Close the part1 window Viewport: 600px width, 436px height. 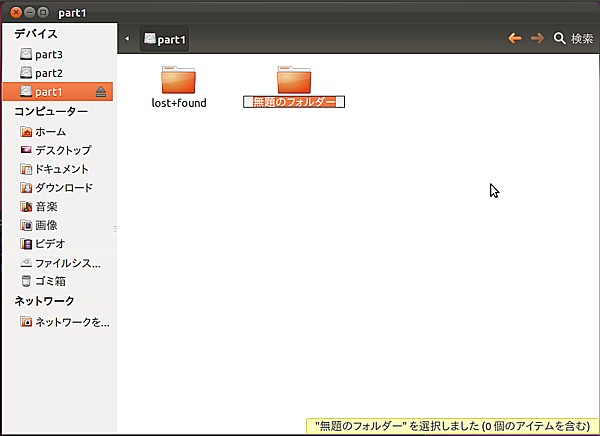(x=16, y=13)
